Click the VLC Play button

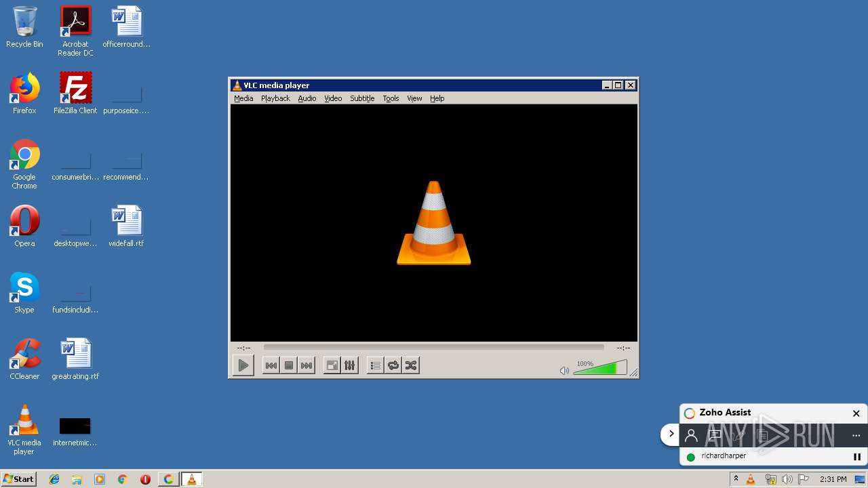(x=243, y=365)
